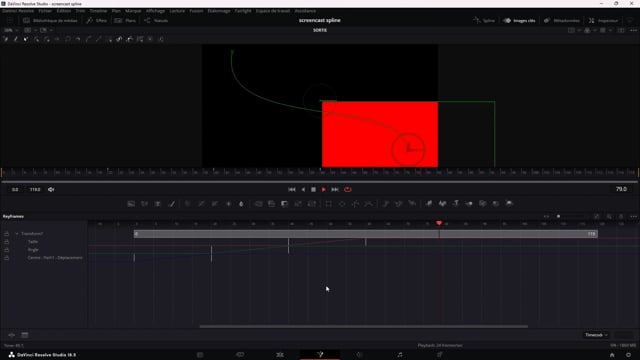The width and height of the screenshot is (640, 360).
Task: Open Bibliothèque de médias panel
Action: [x=50, y=20]
